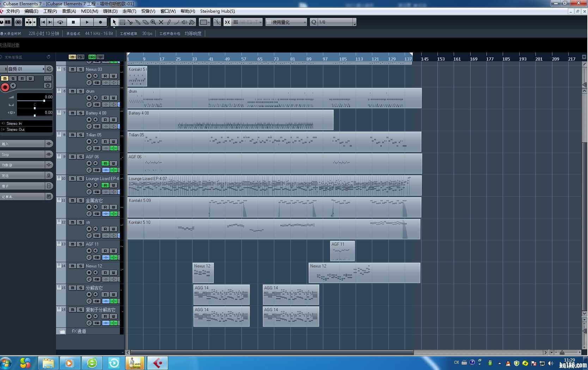Select the Line tool
The height and width of the screenshot is (370, 588).
177,22
